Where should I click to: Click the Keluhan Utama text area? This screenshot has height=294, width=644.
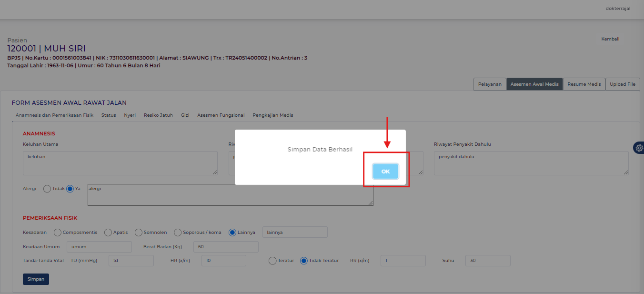pyautogui.click(x=120, y=163)
